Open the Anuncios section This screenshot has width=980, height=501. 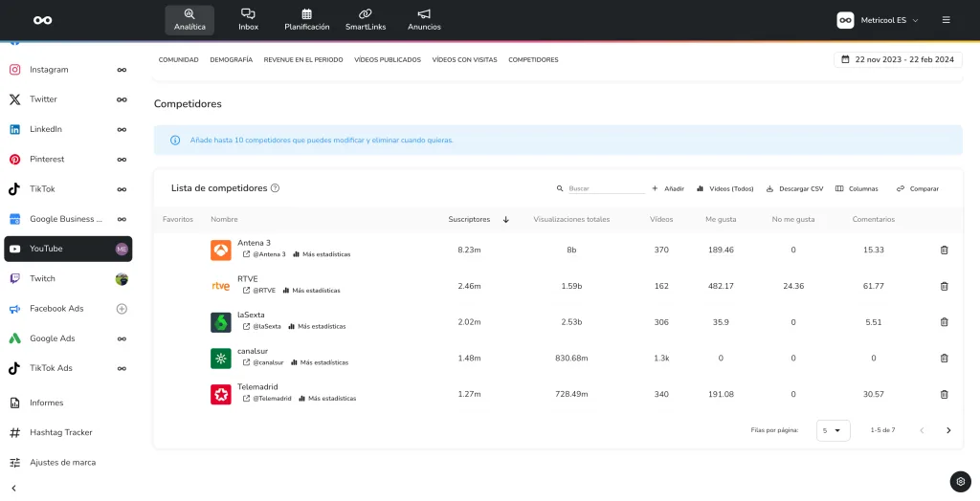click(424, 20)
